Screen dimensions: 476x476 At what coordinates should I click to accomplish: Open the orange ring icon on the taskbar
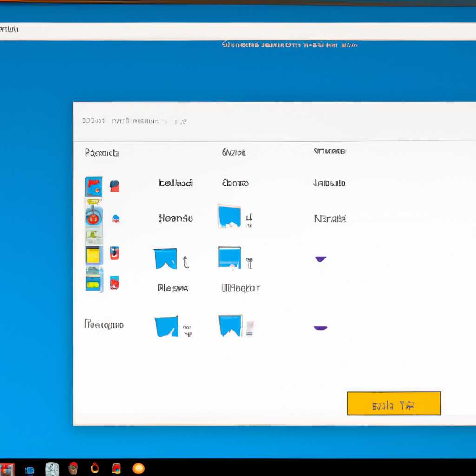(x=95, y=468)
